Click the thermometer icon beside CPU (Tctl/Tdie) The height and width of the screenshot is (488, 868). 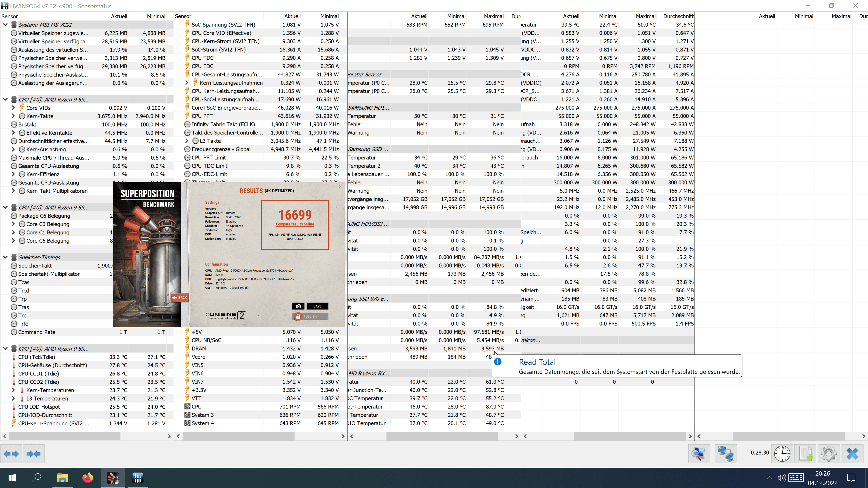(14, 357)
